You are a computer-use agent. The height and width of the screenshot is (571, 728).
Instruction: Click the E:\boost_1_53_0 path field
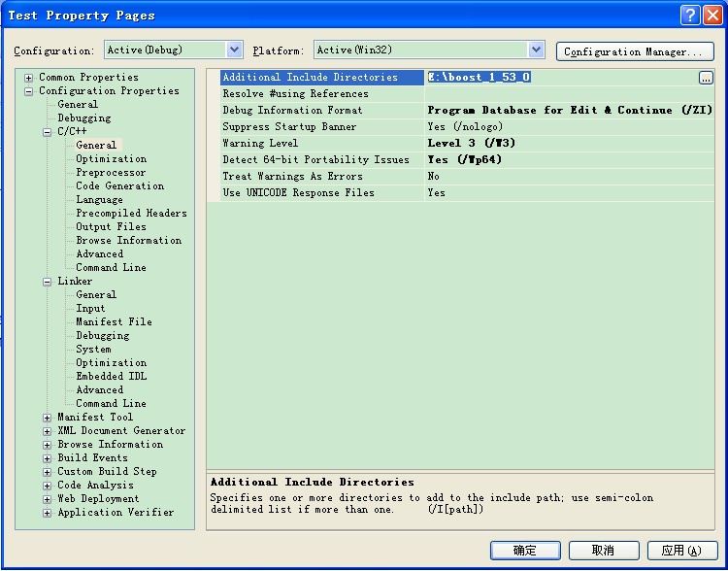(563, 78)
